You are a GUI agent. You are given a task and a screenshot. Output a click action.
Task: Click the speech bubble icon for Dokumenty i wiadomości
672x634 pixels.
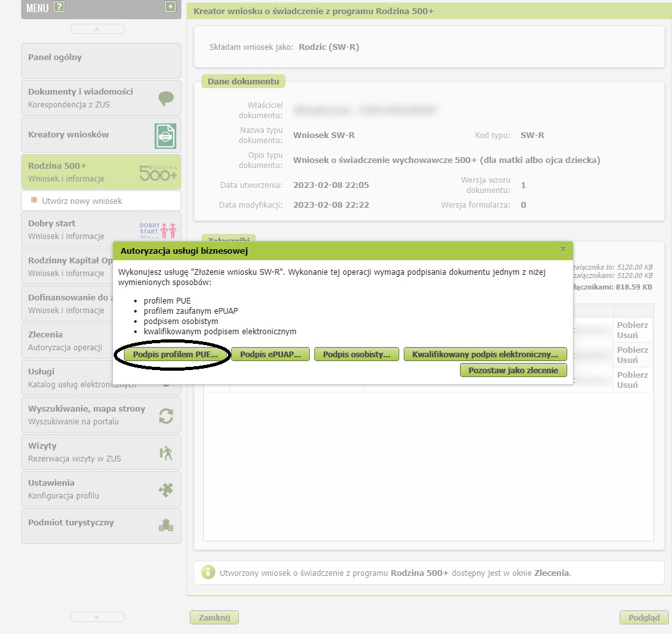click(x=166, y=98)
